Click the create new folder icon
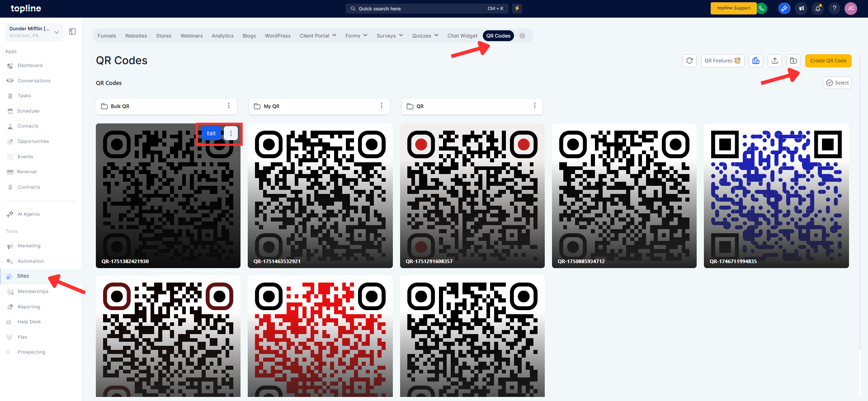 tap(793, 61)
